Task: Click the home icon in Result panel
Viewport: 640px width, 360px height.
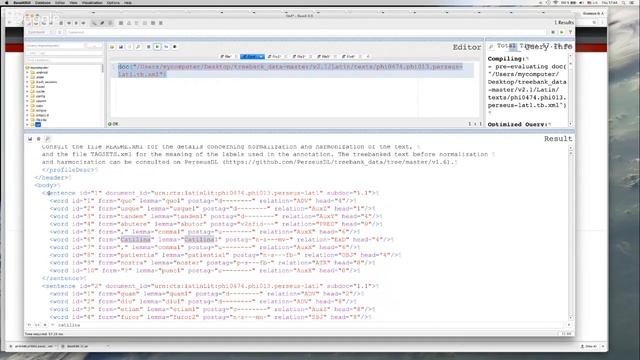Action: coord(38,139)
